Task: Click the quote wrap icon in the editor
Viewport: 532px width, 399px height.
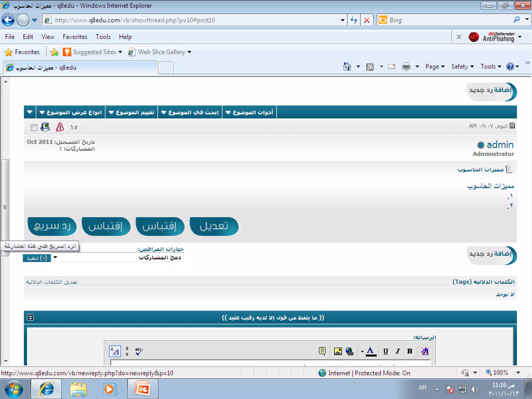Action: coord(322,351)
